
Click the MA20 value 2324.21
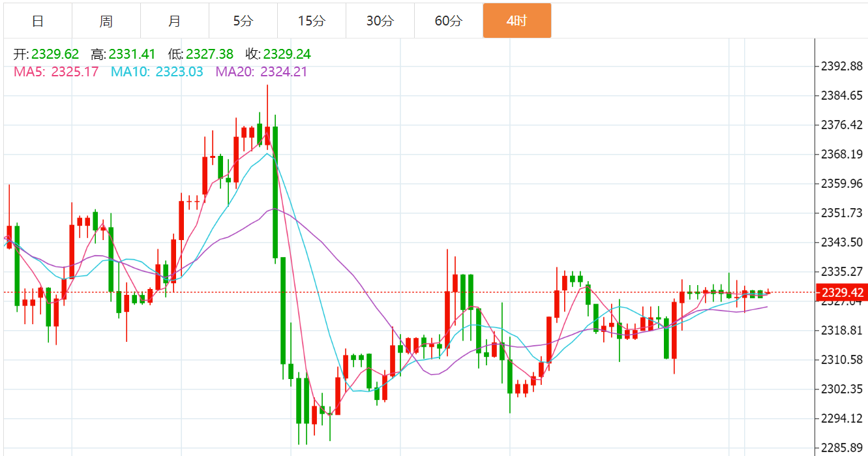(x=284, y=72)
